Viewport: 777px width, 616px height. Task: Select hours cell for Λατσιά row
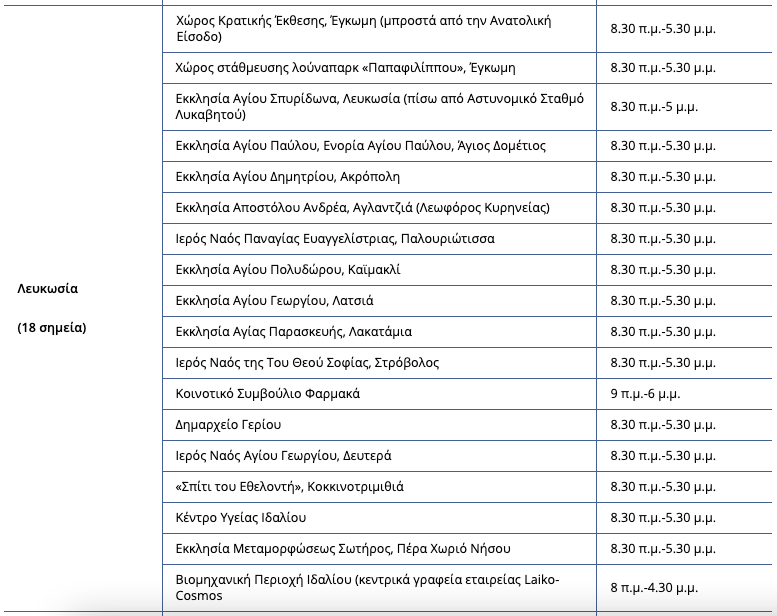(684, 301)
